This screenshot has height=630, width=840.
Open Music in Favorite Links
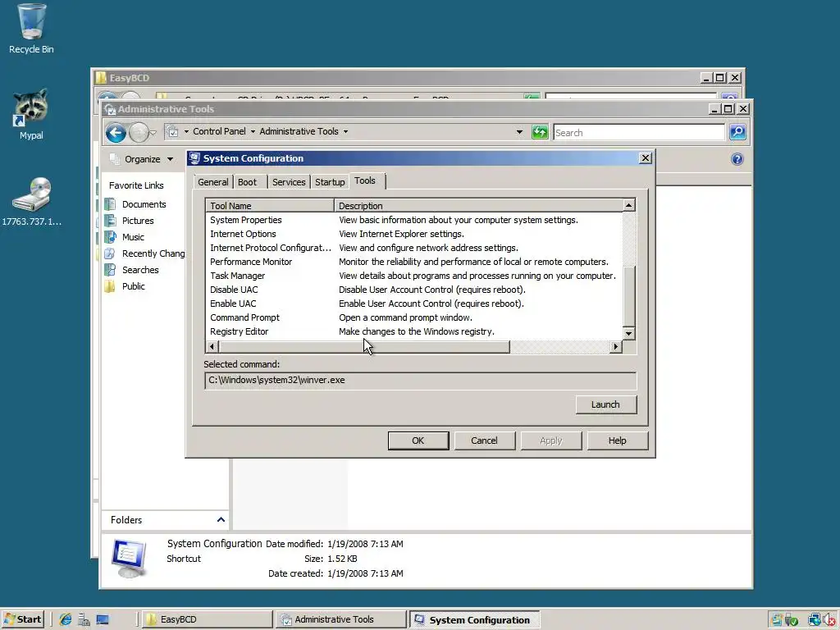pos(125,237)
